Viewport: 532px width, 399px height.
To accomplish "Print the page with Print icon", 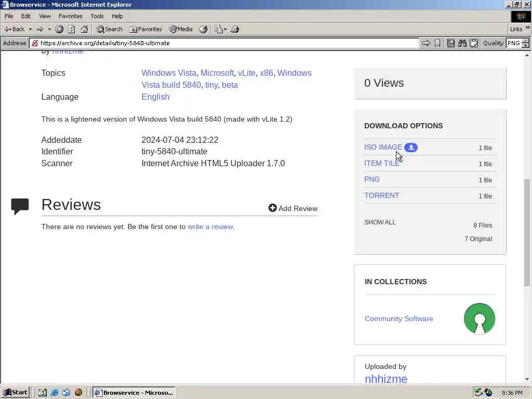I will 235,29.
